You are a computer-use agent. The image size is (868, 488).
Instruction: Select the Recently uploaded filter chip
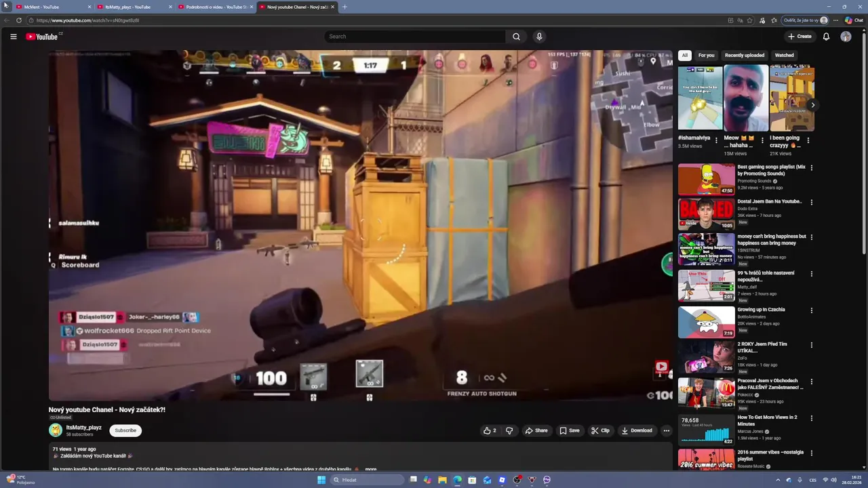pos(745,56)
